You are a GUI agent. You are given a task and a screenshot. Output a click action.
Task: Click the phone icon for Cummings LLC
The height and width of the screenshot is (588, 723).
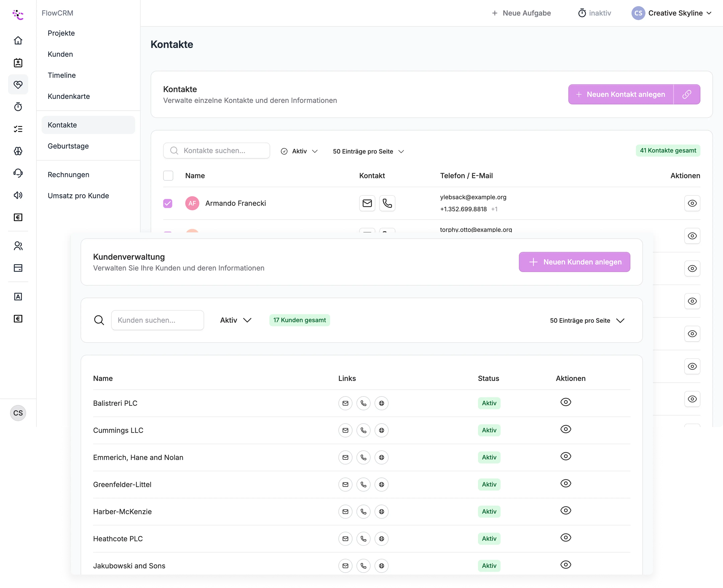(364, 430)
